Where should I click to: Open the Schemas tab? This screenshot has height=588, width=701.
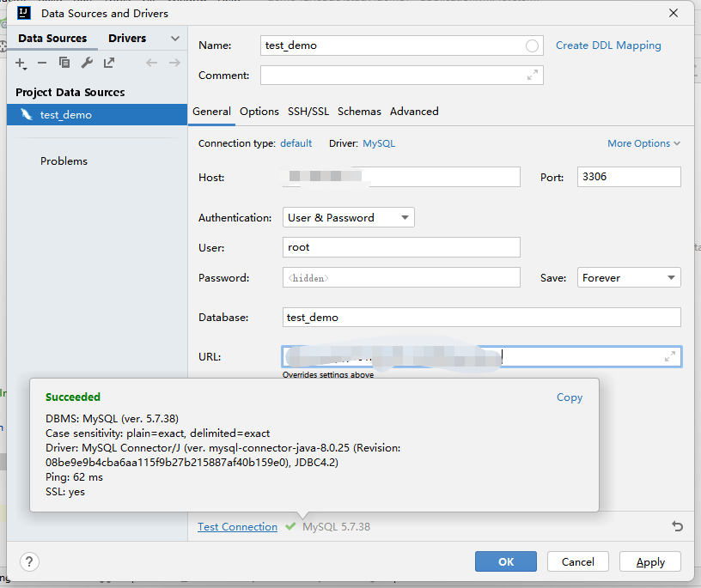click(x=359, y=112)
